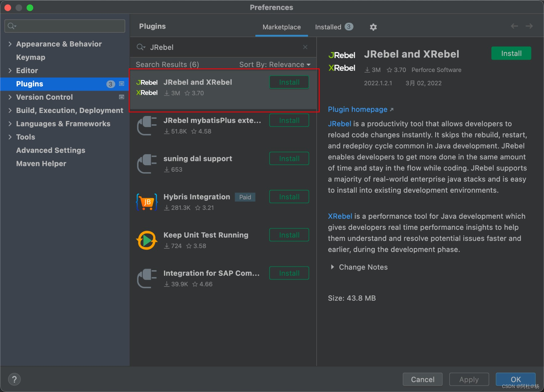The width and height of the screenshot is (544, 392).
Task: Click the green Install button in details pane
Action: (x=511, y=53)
